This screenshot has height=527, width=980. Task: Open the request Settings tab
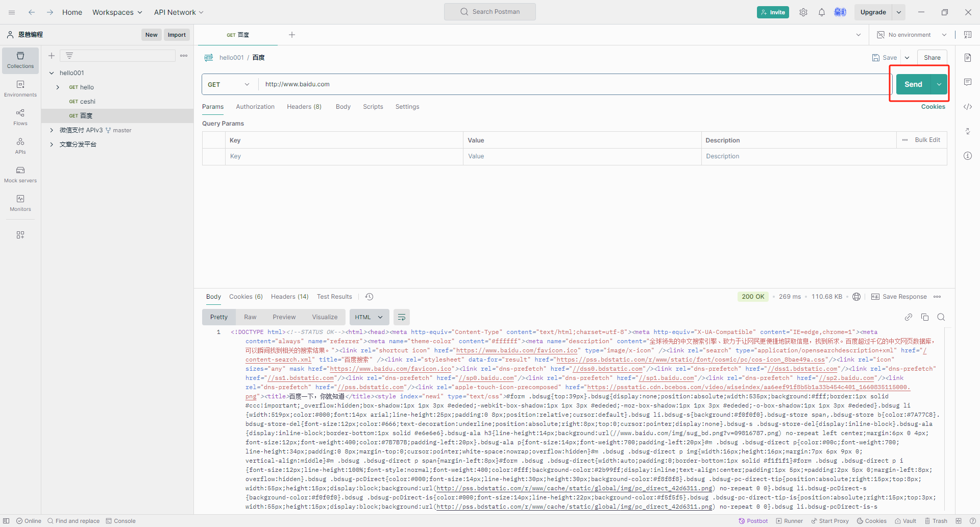(x=407, y=107)
